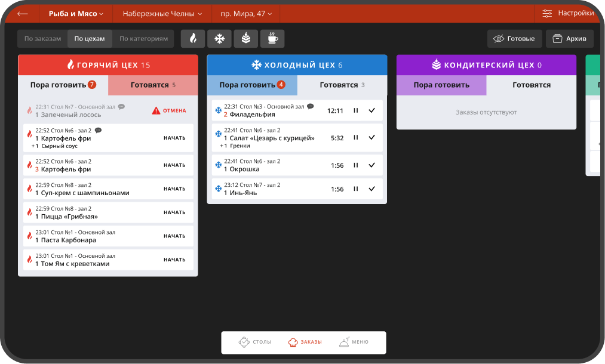This screenshot has width=605, height=364.
Task: Open comment bubble on Филадельфия order
Action: [x=310, y=106]
